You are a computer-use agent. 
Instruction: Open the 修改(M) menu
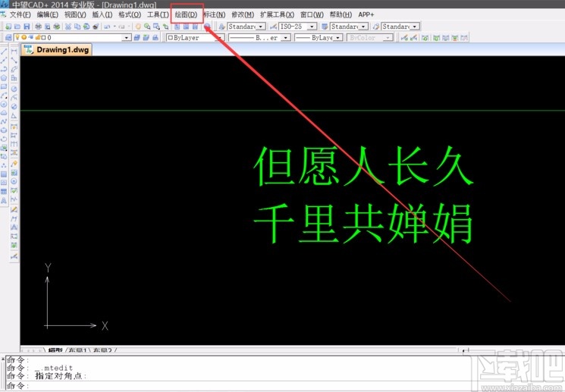243,14
